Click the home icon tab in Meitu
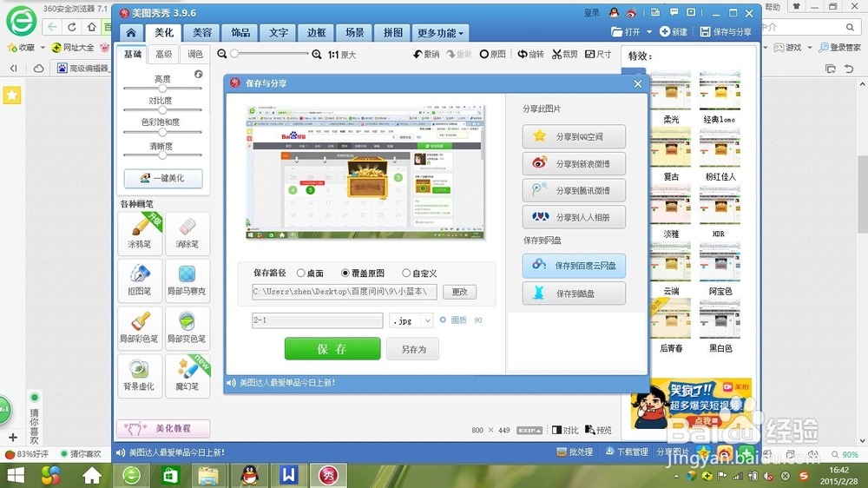868x488 pixels. tap(131, 33)
